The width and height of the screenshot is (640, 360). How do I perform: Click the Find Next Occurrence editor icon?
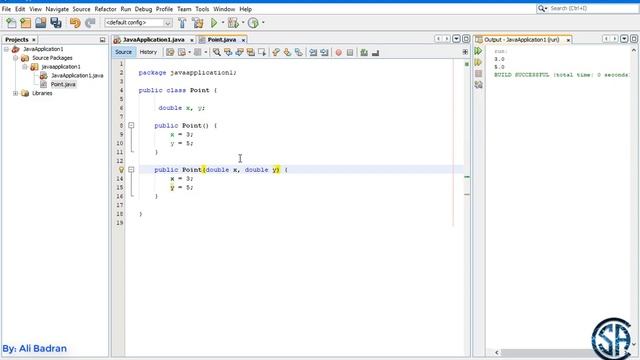point(240,52)
